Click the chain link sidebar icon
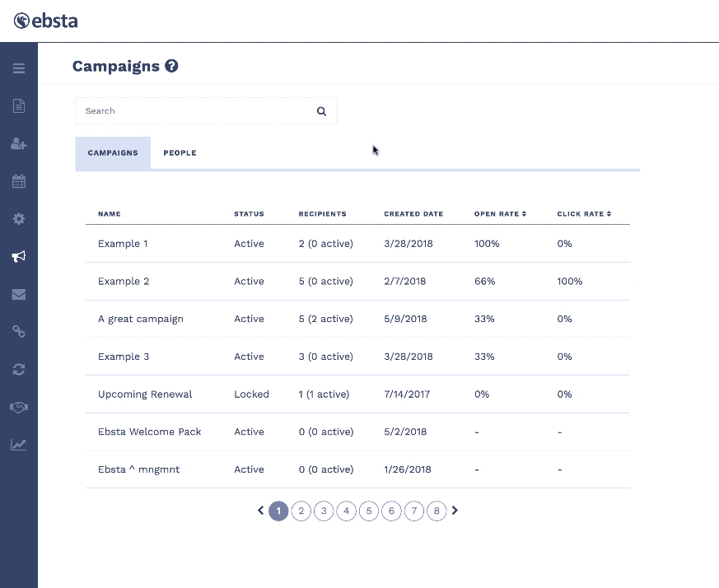 [18, 331]
